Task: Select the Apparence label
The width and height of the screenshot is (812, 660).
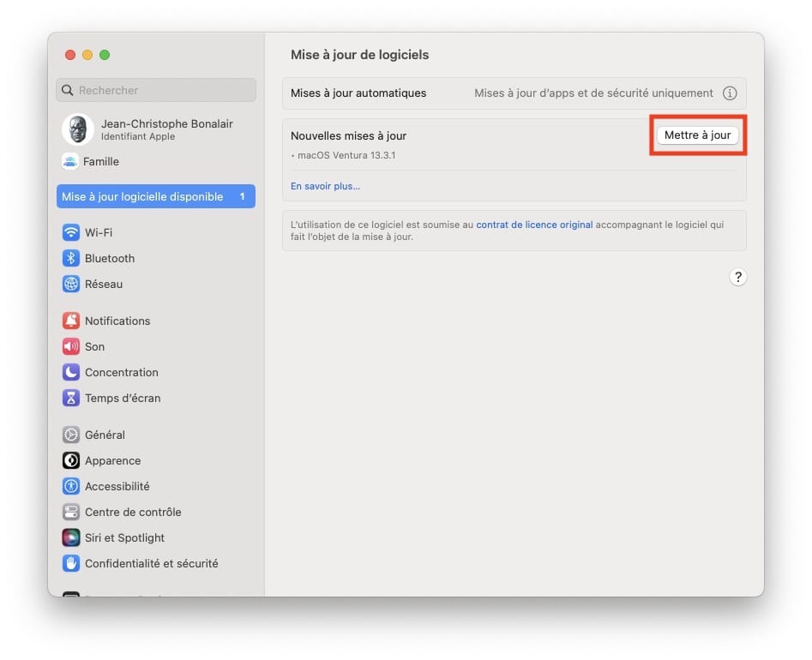Action: (x=113, y=460)
